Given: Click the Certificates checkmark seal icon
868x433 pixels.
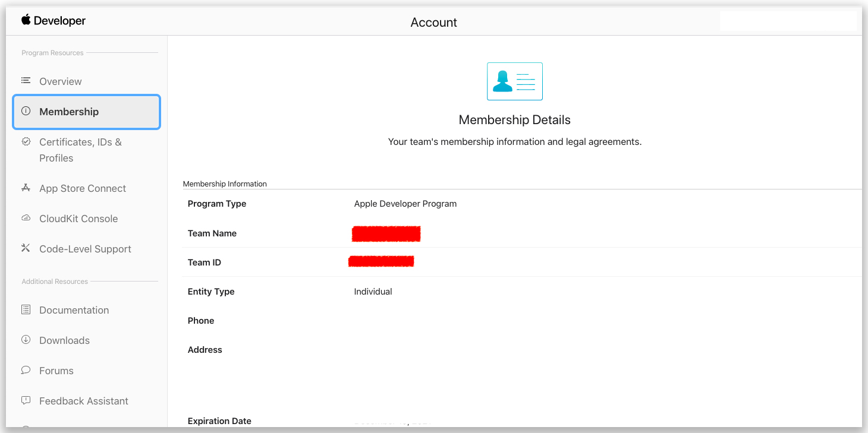Looking at the screenshot, I should click(x=26, y=141).
